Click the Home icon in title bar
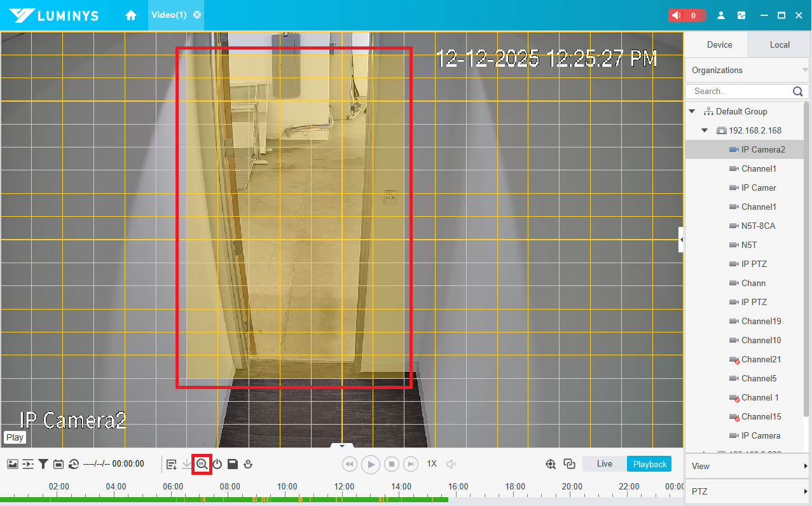Image resolution: width=812 pixels, height=506 pixels. click(x=131, y=15)
